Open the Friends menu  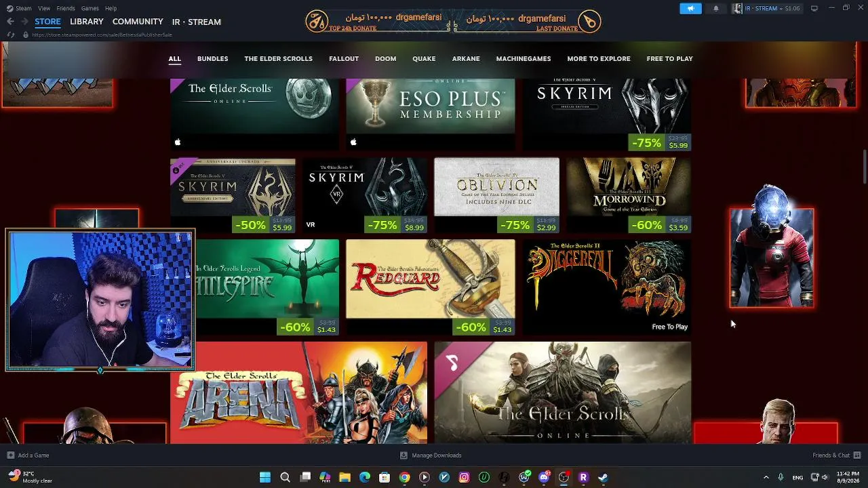[x=66, y=8]
